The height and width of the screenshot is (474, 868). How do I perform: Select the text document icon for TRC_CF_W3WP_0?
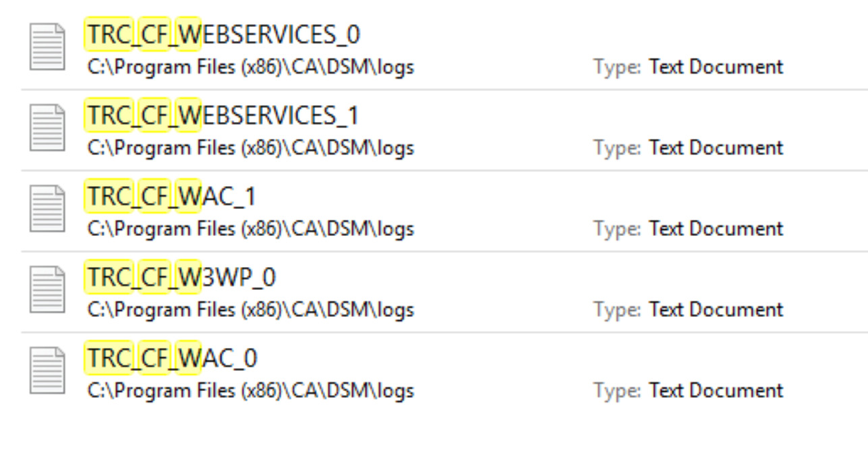tap(47, 290)
